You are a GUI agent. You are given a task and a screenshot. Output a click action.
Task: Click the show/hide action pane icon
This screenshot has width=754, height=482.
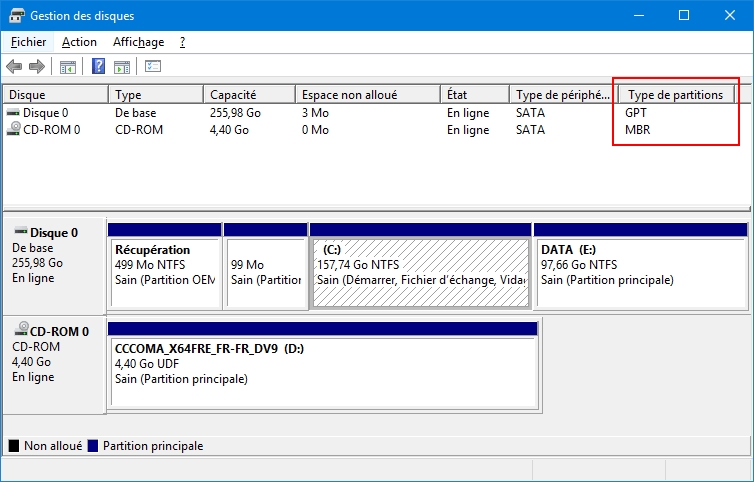(122, 67)
